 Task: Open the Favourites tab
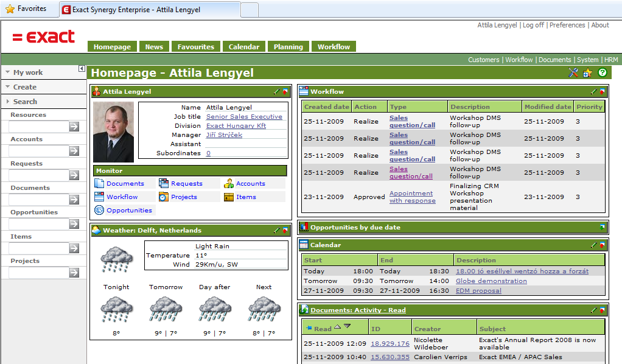click(196, 47)
